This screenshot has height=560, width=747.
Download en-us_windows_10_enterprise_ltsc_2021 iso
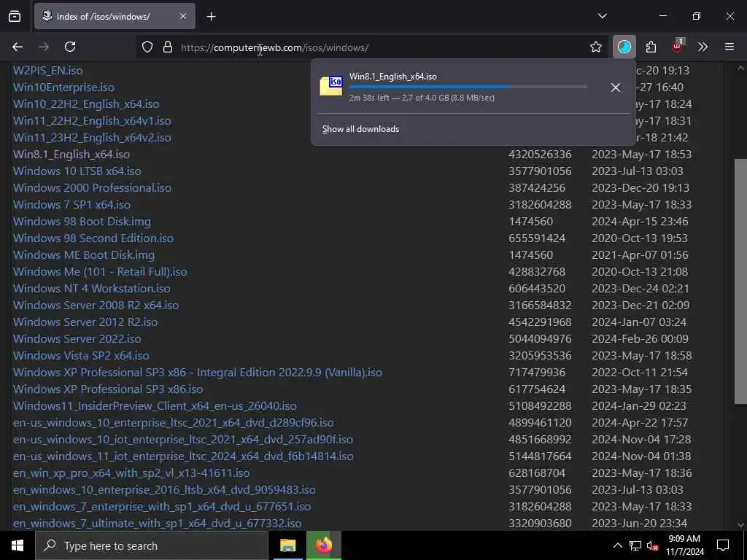tap(174, 422)
